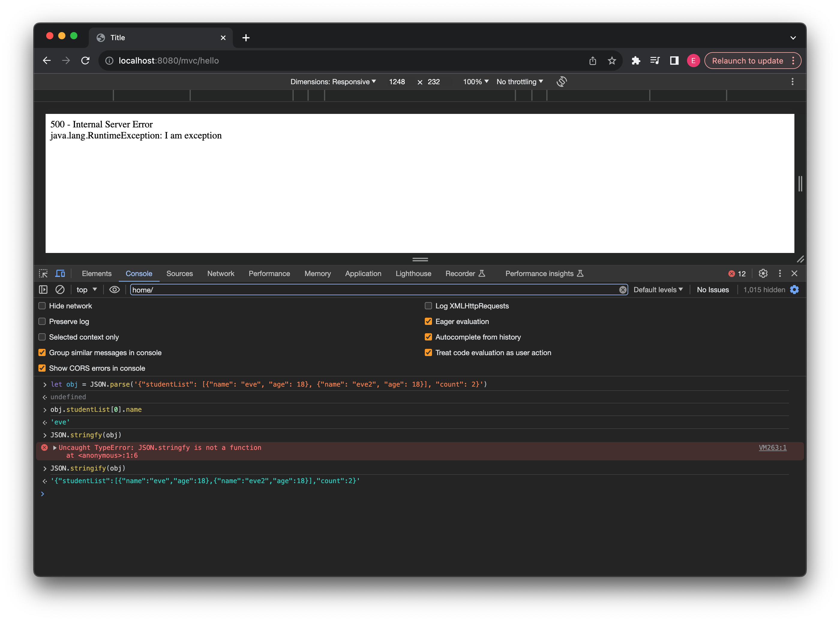This screenshot has width=840, height=621.
Task: Open the top execution context dropdown
Action: [x=86, y=290]
